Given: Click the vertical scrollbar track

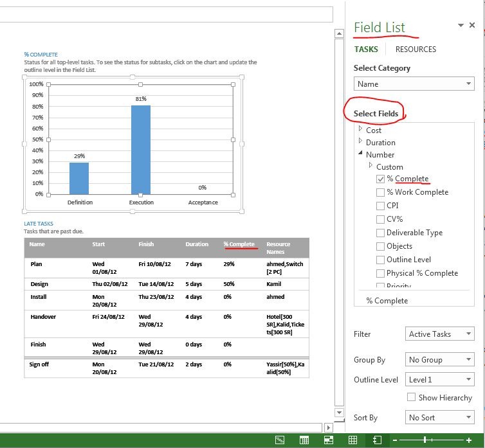Looking at the screenshot, I should click(x=340, y=222).
